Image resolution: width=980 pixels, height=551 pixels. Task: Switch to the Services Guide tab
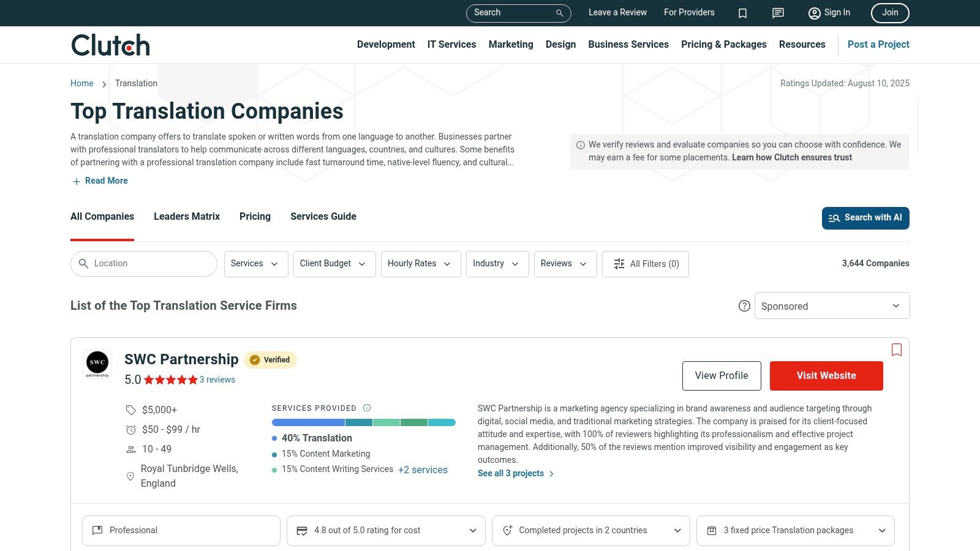[x=323, y=217]
